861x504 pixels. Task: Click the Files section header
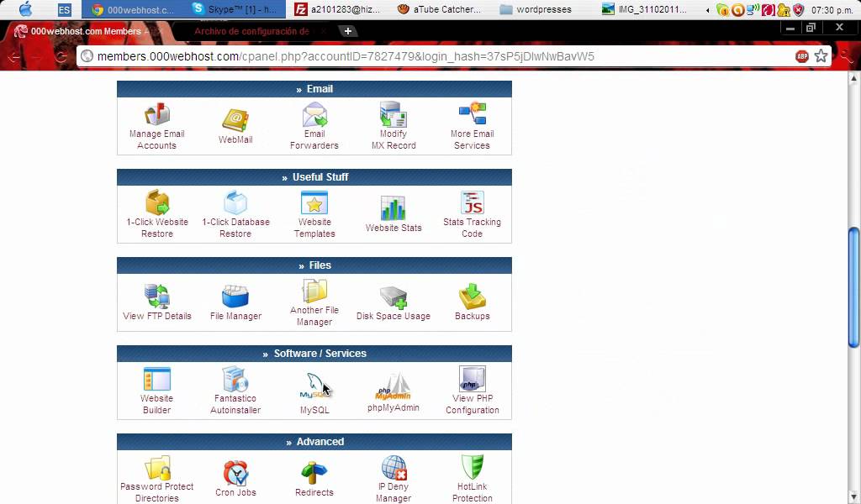314,265
